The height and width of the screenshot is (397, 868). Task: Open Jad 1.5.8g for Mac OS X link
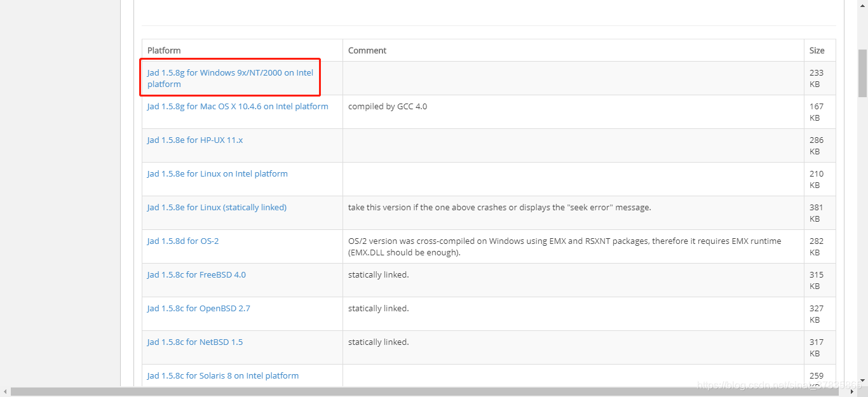point(238,106)
